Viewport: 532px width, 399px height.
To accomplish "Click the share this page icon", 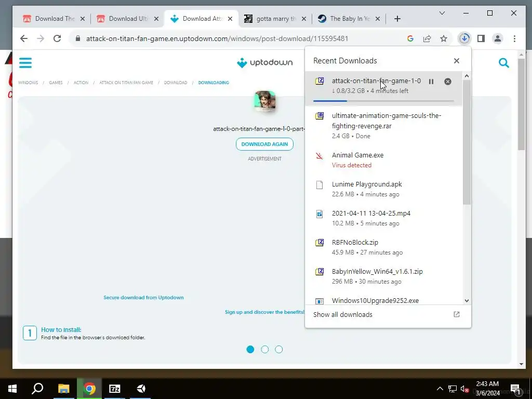I will point(427,38).
